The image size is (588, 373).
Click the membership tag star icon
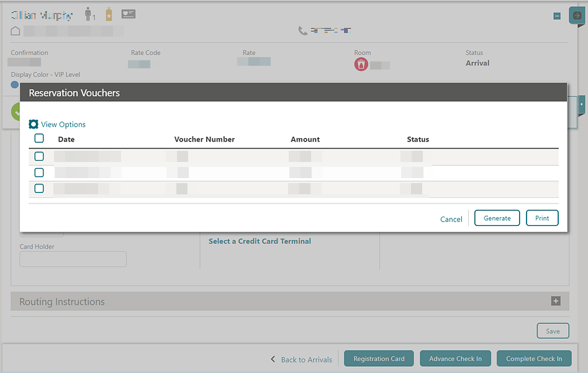click(x=109, y=14)
